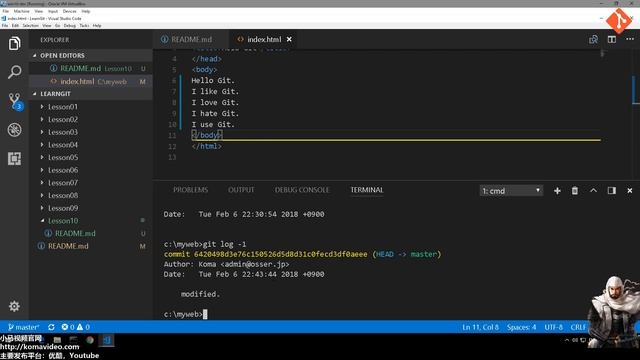Image resolution: width=640 pixels, height=360 pixels.
Task: Open the VS Code Selection menu
Action: (x=31, y=25)
